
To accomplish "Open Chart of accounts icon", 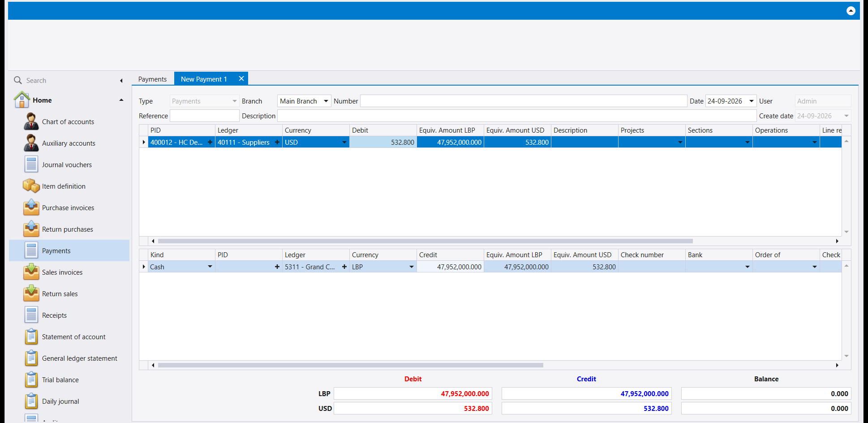I will (31, 121).
